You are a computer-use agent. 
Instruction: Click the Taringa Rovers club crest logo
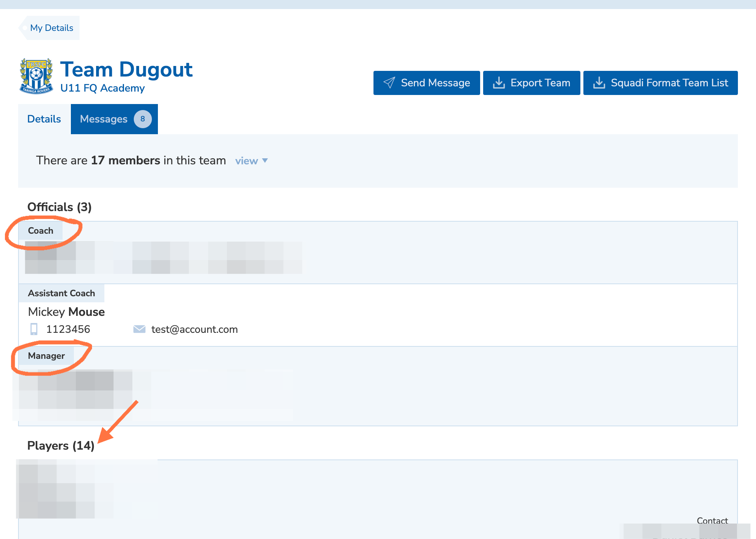36,76
